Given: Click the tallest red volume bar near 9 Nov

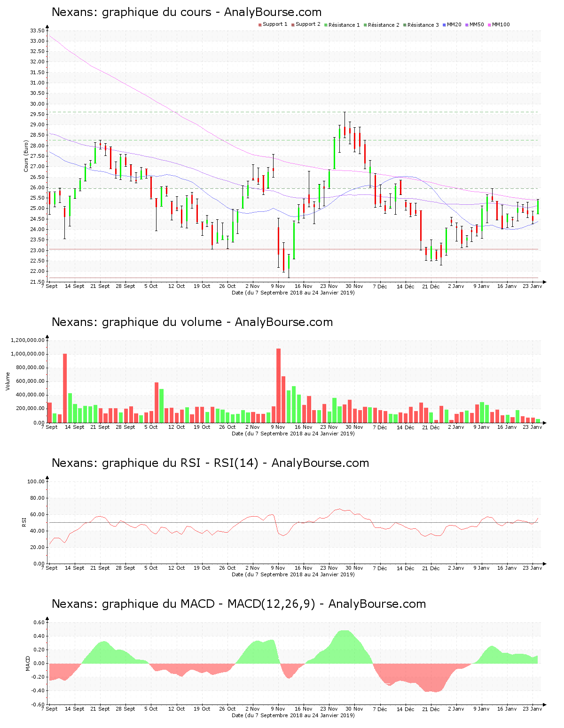Looking at the screenshot, I should [278, 385].
